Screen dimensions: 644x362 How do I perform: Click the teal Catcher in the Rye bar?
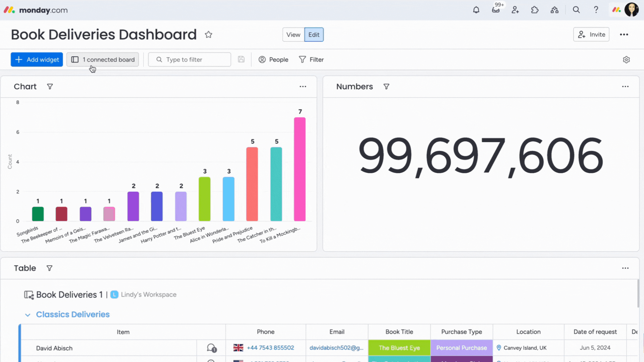276,184
